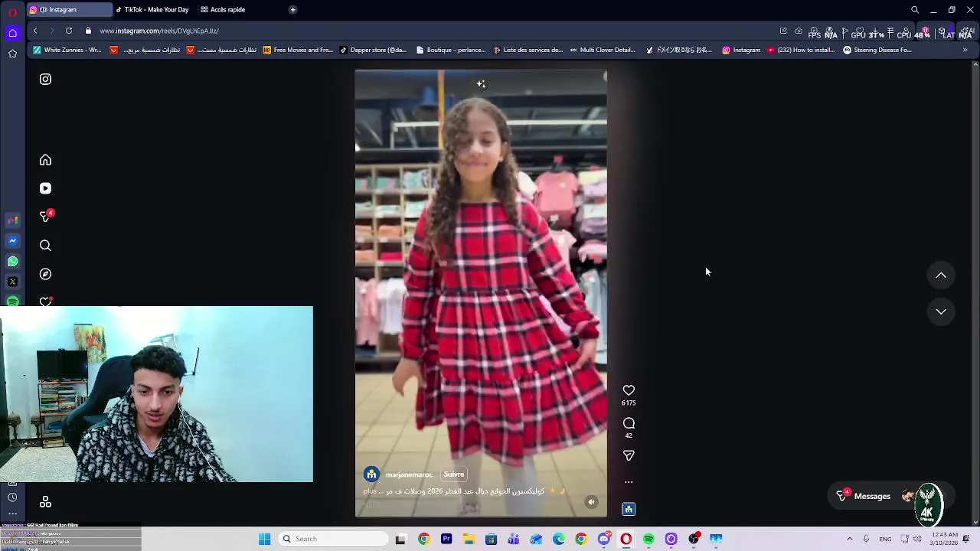Open reel audio thumbnail under more options
The image size is (980, 551).
(629, 509)
